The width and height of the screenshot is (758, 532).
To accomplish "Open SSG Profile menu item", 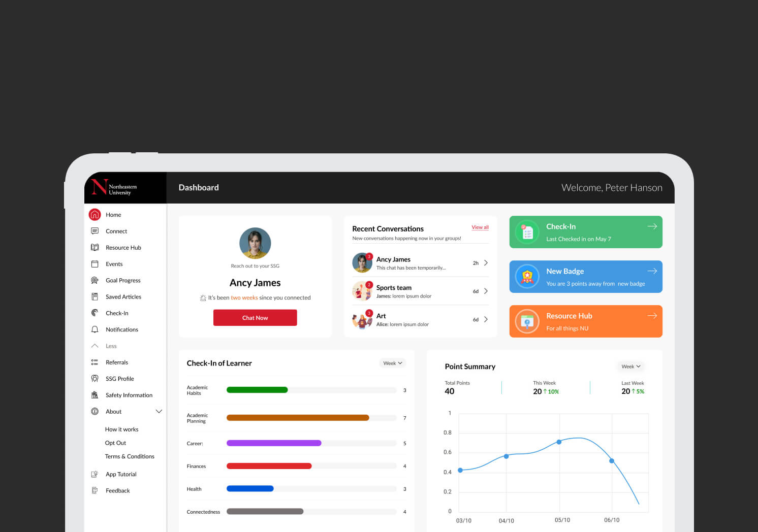I will coord(120,379).
